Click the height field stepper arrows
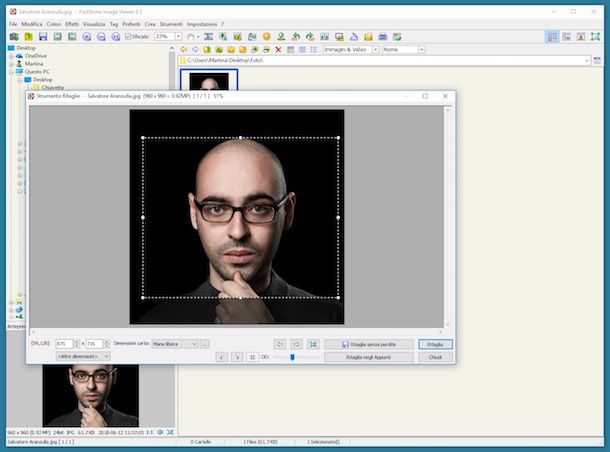 coord(107,344)
